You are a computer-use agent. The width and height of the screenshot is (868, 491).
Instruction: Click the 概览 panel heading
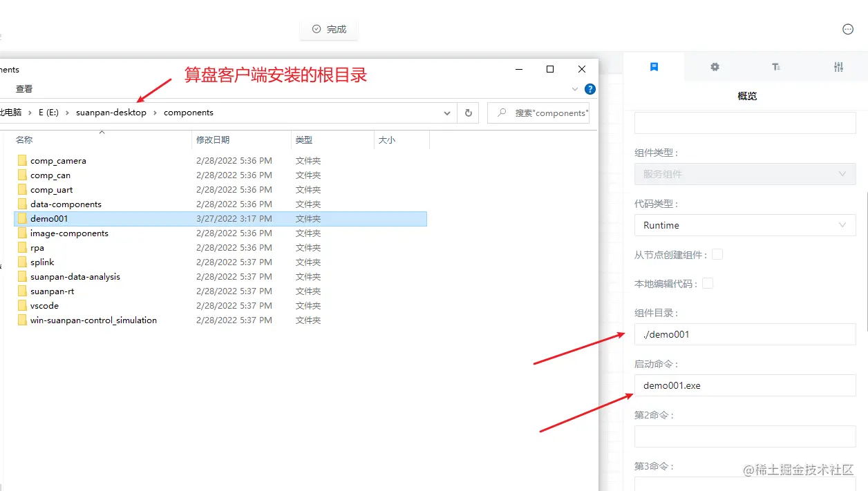(747, 96)
